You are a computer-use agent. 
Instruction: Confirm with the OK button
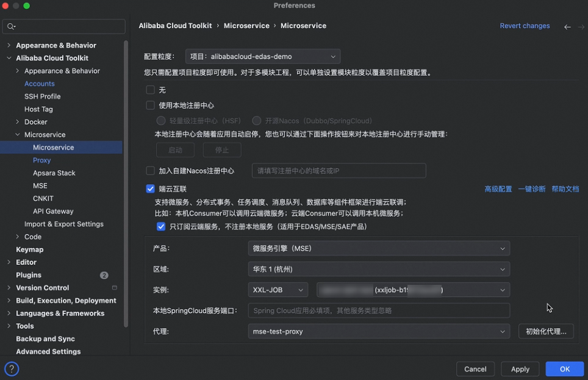[564, 369]
